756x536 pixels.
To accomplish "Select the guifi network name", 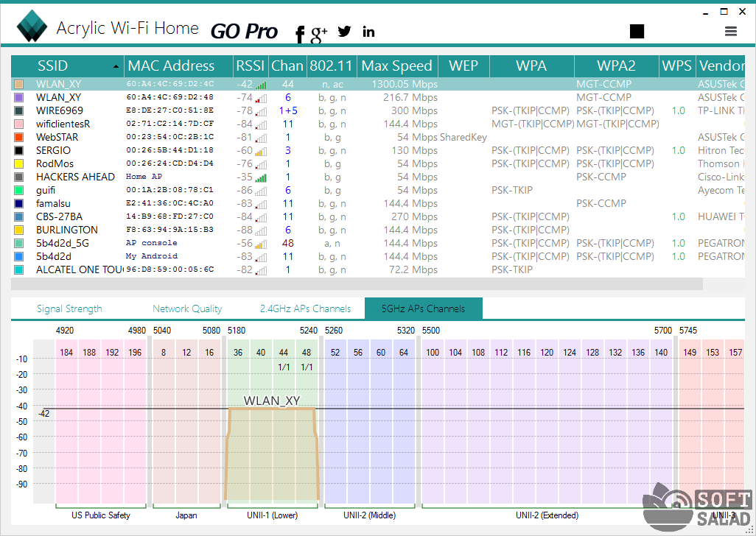I will pos(46,190).
